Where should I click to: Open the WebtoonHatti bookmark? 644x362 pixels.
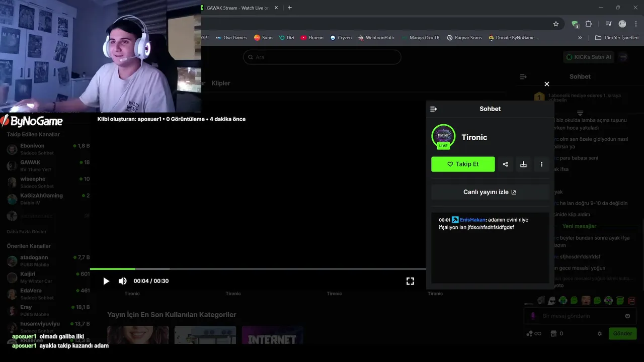coord(376,38)
